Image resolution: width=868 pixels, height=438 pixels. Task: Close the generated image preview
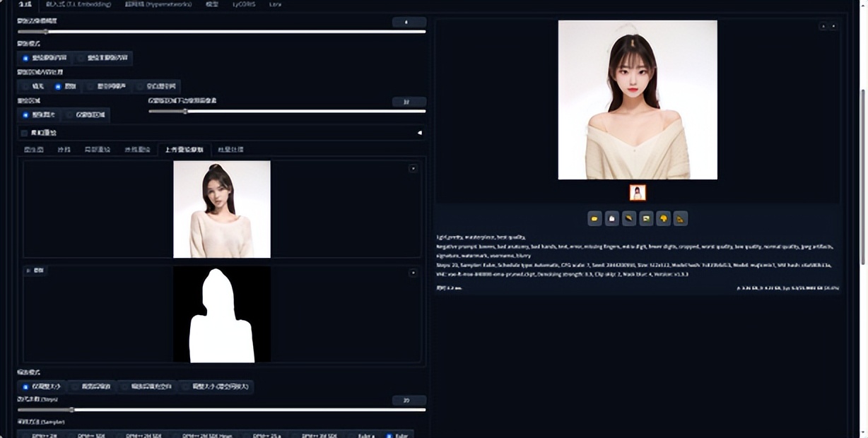point(833,26)
